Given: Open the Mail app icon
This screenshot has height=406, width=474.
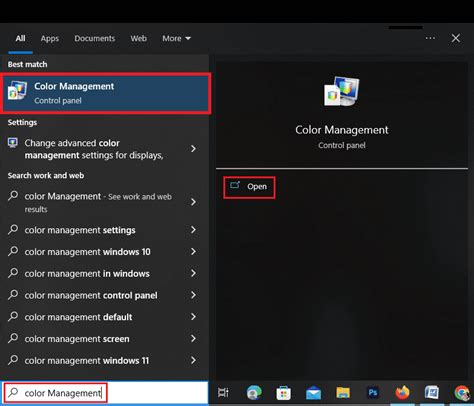Looking at the screenshot, I should 313,393.
